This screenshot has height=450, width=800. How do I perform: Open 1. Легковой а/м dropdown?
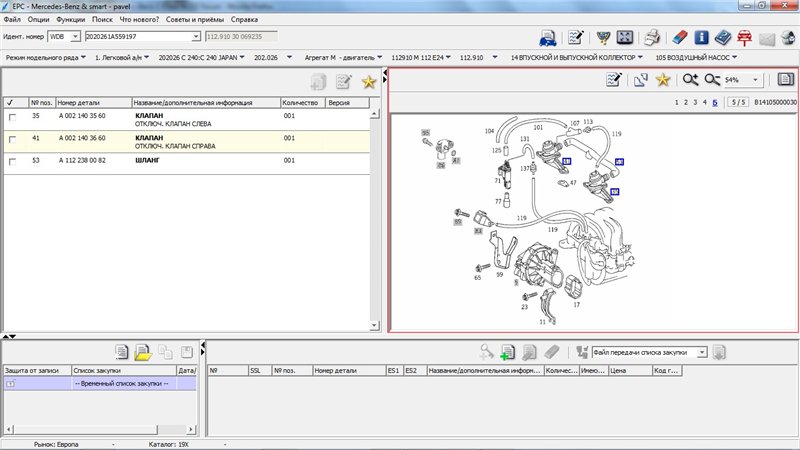[122, 58]
